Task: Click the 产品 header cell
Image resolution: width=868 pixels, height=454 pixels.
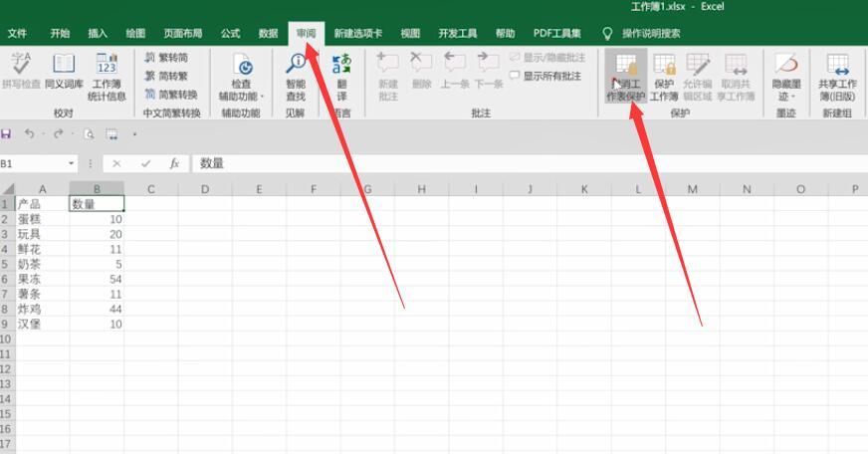Action: click(43, 204)
